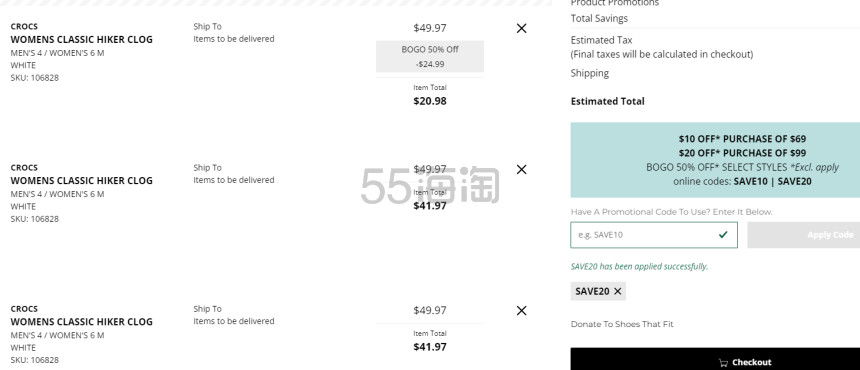This screenshot has height=370, width=860.
Task: Click the greyed Apply Code button
Action: click(804, 235)
